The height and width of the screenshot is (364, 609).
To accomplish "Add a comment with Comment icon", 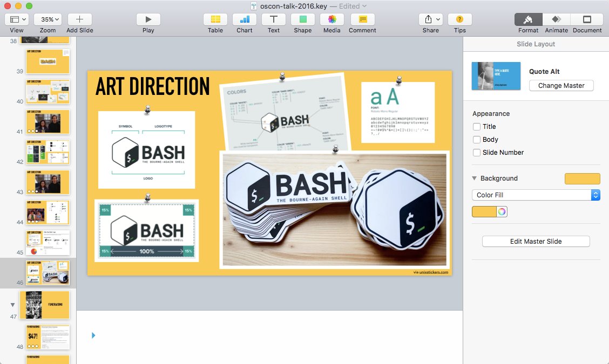I will 362,19.
